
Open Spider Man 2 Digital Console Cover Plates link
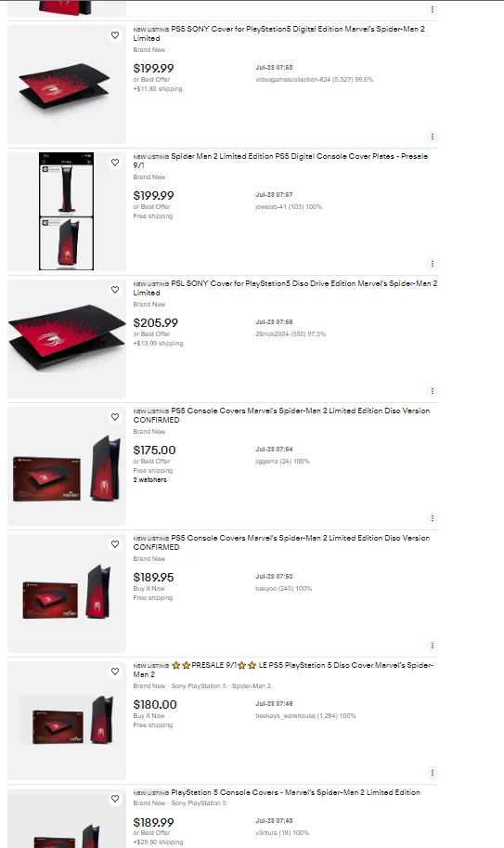click(x=280, y=161)
